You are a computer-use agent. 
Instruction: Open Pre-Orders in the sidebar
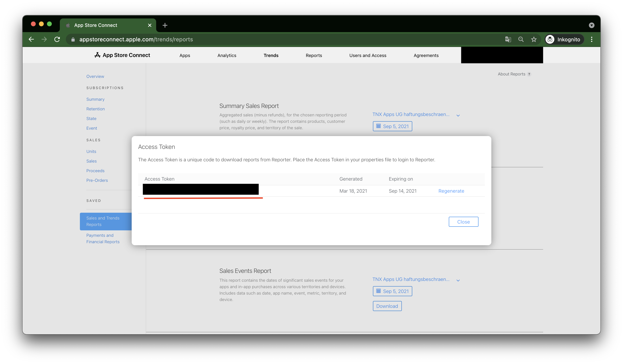pyautogui.click(x=97, y=180)
